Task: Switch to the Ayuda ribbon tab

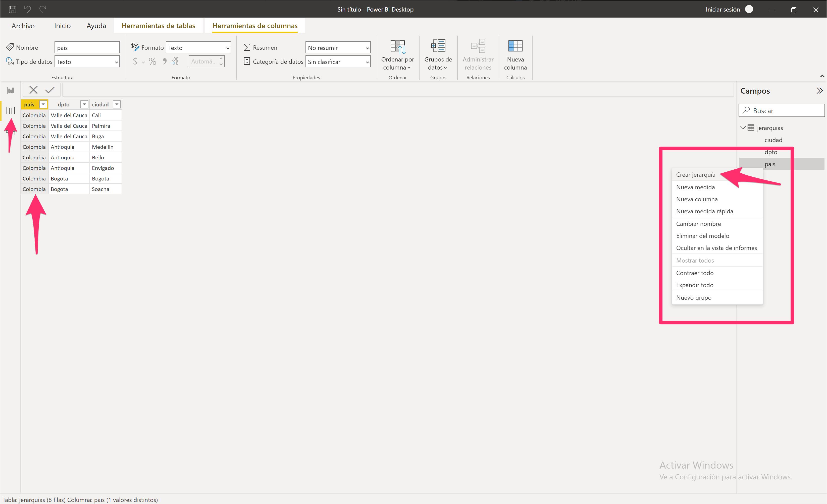Action: (96, 26)
